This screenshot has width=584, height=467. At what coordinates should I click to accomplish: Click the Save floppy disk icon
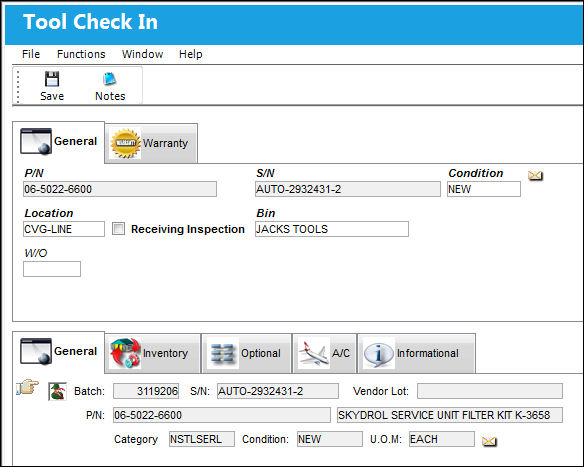pyautogui.click(x=52, y=79)
